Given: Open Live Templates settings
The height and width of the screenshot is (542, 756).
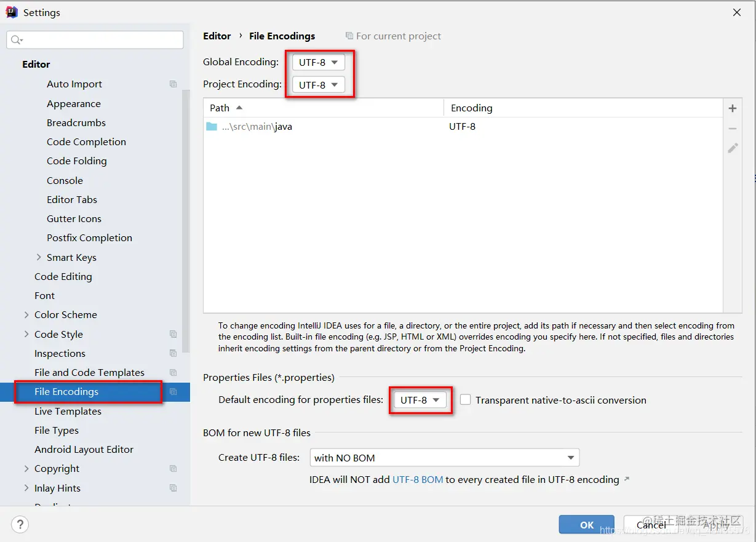Looking at the screenshot, I should (x=68, y=411).
